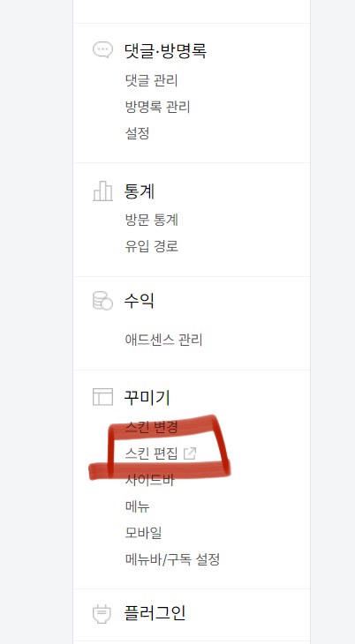Open 댓글 관리 menu item
Viewport: 355px width, 644px height.
coord(151,80)
